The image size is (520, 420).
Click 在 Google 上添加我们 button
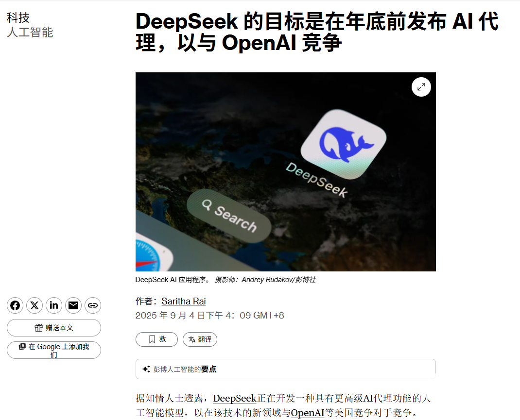[x=54, y=350]
